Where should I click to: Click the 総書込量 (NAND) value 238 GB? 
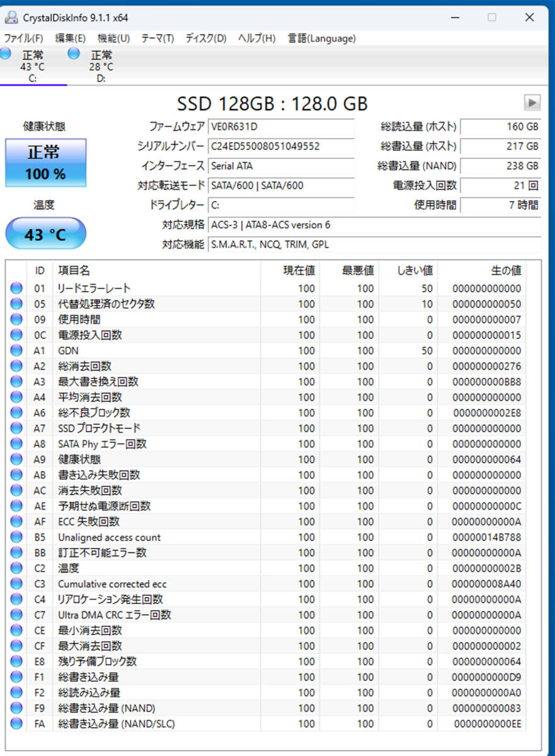tap(500, 166)
